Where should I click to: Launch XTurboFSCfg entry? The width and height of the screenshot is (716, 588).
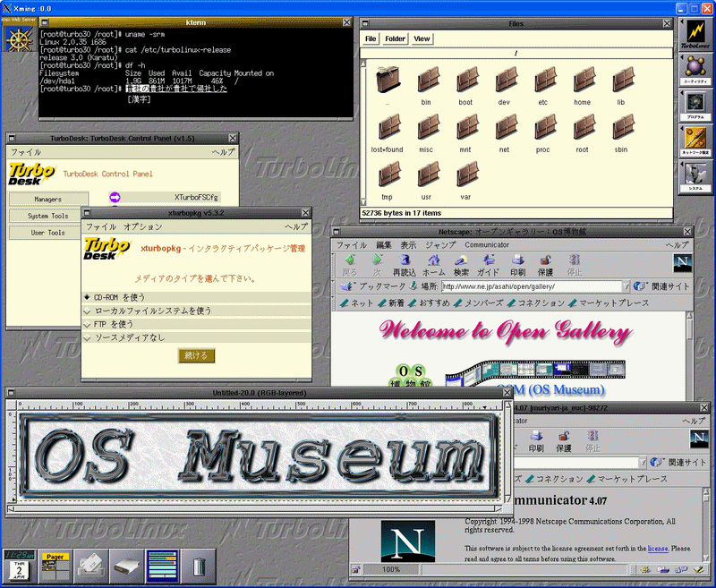click(165, 197)
